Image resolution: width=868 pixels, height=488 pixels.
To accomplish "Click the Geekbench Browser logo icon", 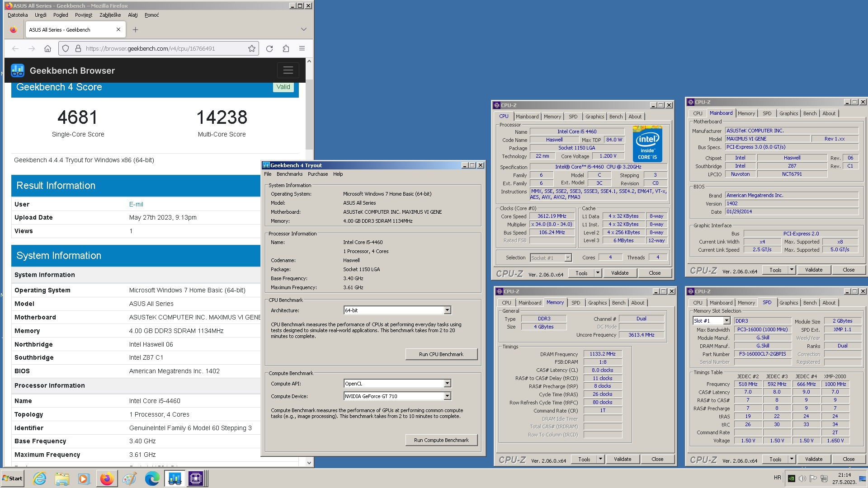I will [x=18, y=70].
